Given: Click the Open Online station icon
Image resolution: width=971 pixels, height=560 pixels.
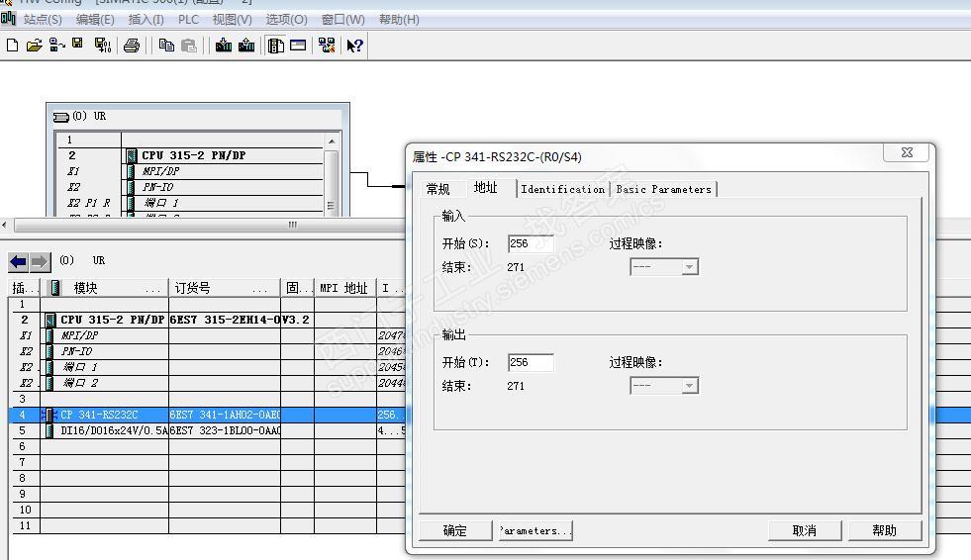Looking at the screenshot, I should point(57,46).
